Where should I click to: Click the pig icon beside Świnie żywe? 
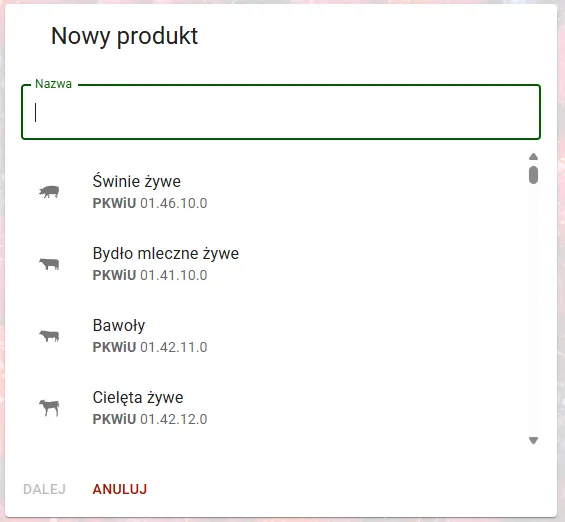click(49, 192)
